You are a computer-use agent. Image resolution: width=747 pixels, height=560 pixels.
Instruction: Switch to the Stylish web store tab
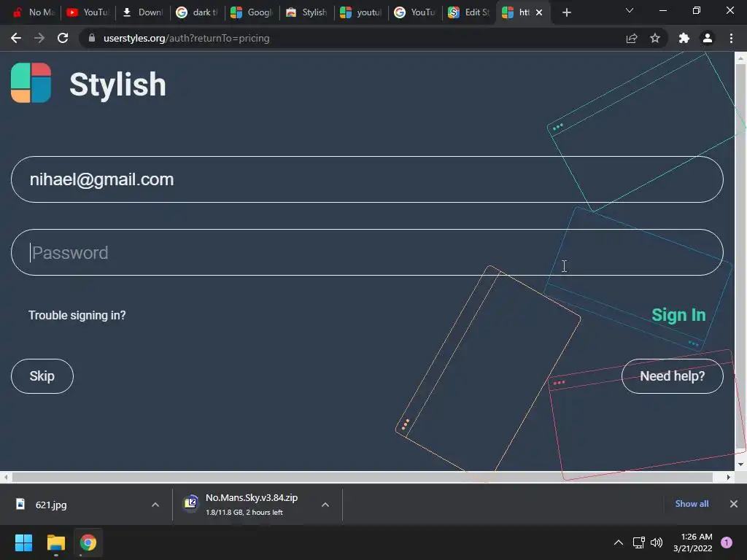click(x=306, y=12)
